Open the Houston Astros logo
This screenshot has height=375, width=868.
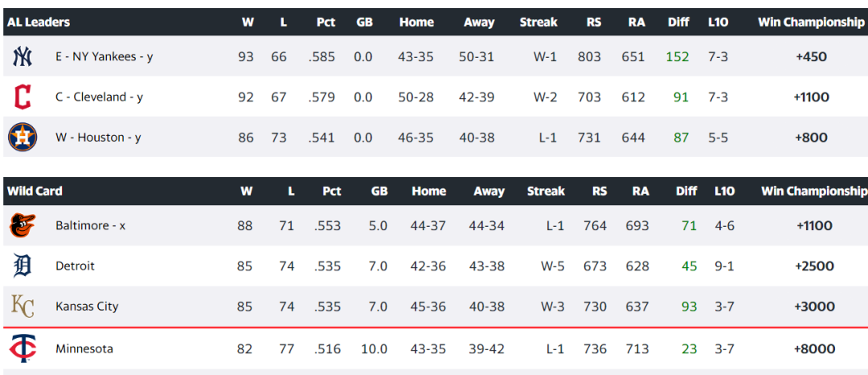[23, 138]
